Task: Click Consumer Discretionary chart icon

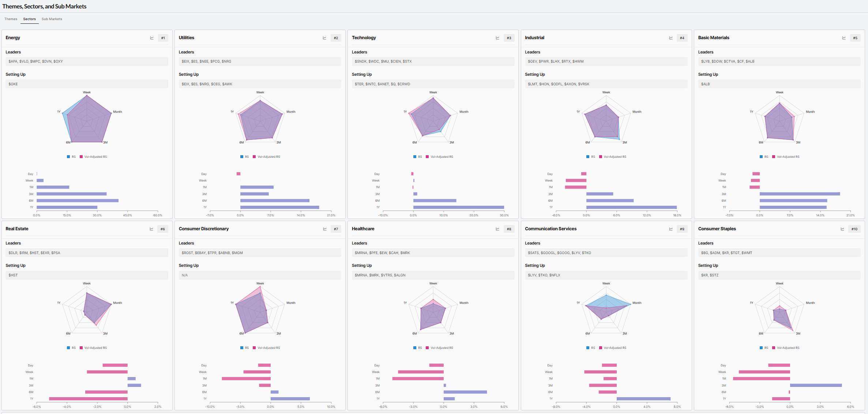Action: pyautogui.click(x=325, y=229)
